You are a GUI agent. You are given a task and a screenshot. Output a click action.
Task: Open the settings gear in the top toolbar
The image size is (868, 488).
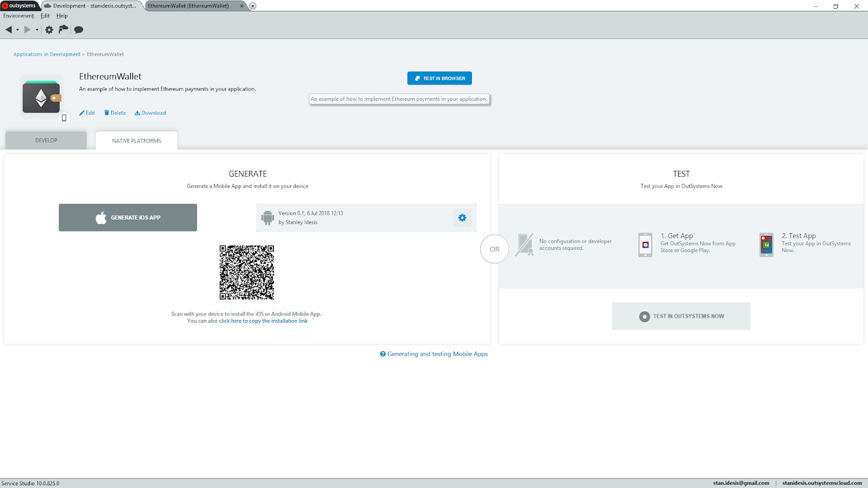pos(49,30)
